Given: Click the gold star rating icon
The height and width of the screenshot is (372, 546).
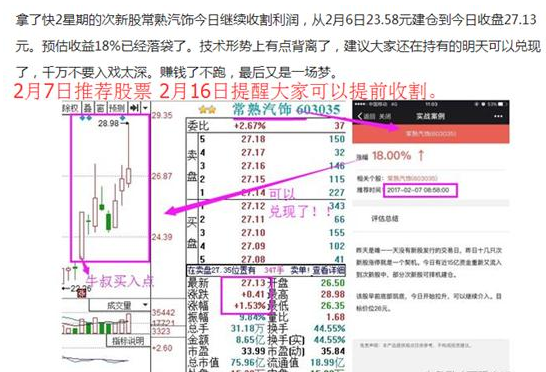Looking at the screenshot, I should click(x=207, y=110).
